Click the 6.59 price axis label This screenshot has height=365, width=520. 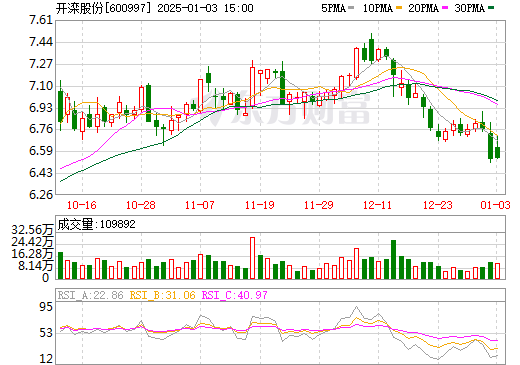(41, 151)
